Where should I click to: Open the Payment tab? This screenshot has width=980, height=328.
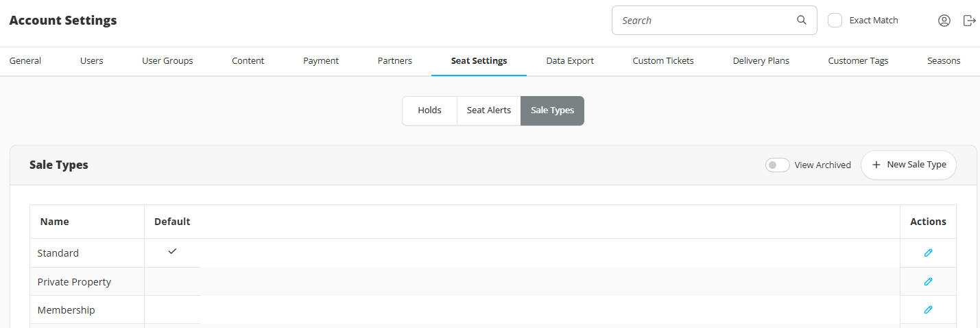(x=321, y=60)
